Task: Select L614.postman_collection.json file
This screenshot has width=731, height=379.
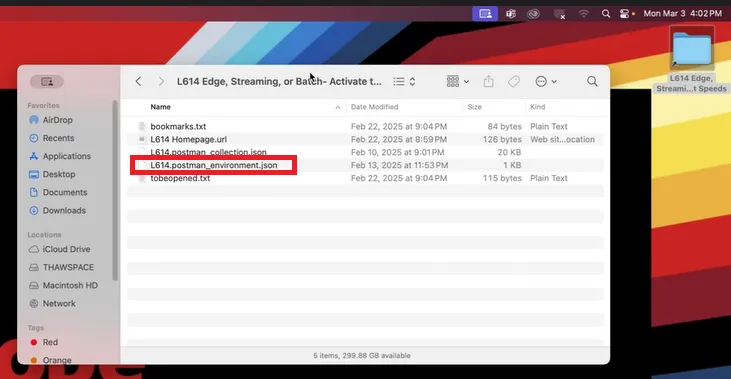Action: pos(208,152)
